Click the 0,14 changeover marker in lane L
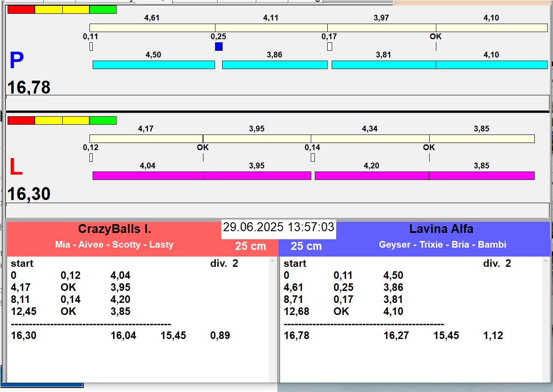Image resolution: width=553 pixels, height=392 pixels. click(313, 157)
